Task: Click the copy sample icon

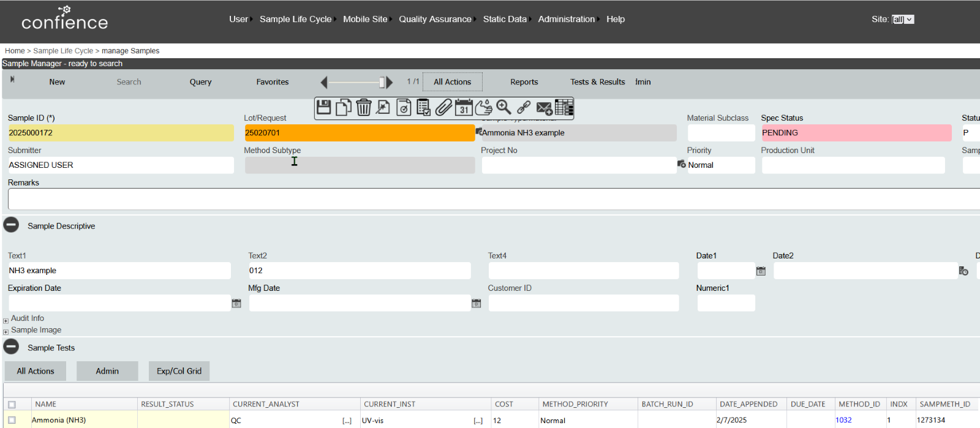Action: click(344, 108)
